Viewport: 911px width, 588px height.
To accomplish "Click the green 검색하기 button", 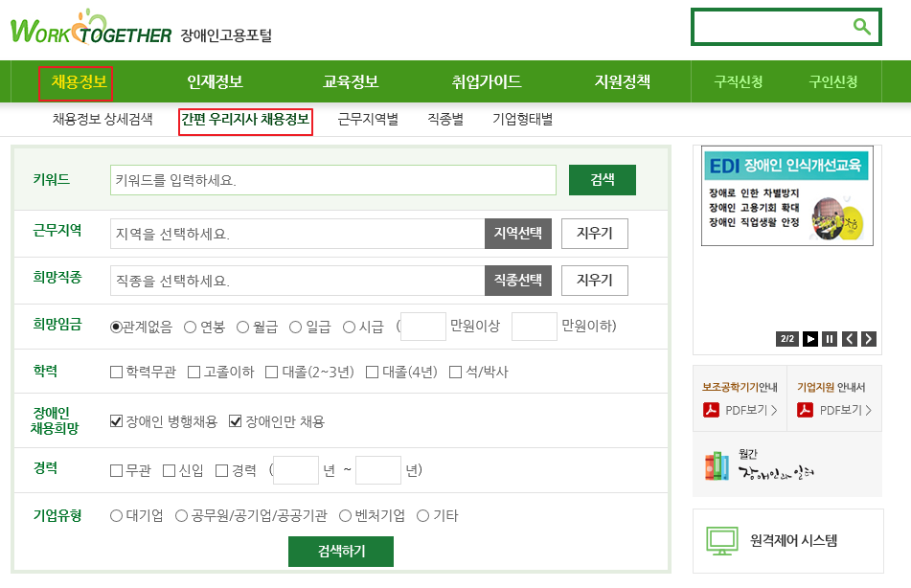I will (341, 552).
